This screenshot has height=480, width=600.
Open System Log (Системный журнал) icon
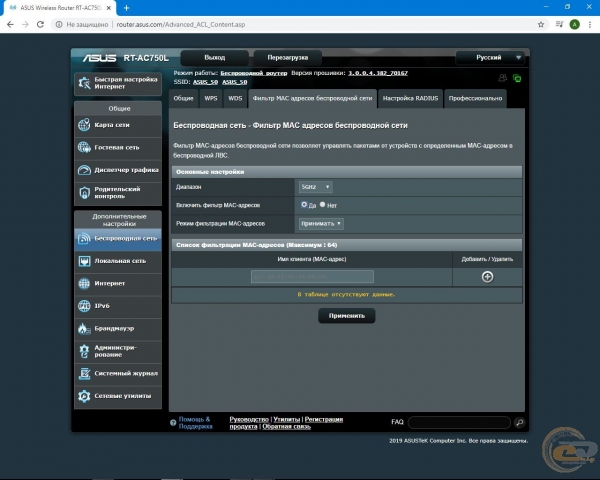pos(85,373)
